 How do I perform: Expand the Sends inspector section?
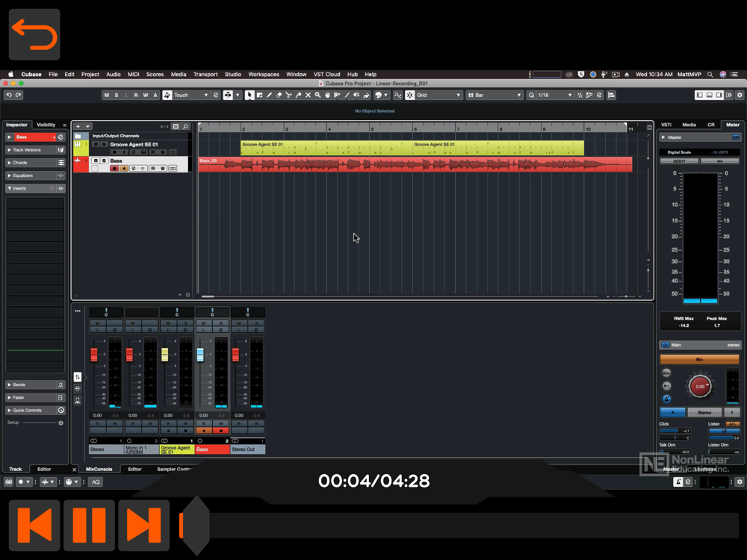10,385
